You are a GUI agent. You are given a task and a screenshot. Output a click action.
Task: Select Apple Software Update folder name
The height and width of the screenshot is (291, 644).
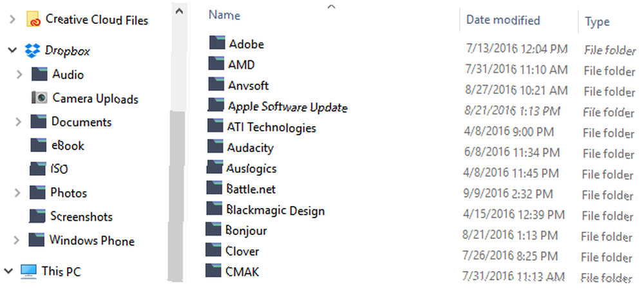(x=288, y=107)
